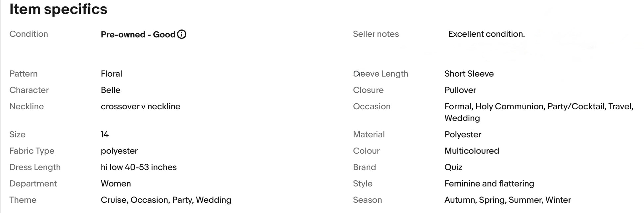This screenshot has width=644, height=213.
Task: Click the condition info icon
Action: point(182,34)
